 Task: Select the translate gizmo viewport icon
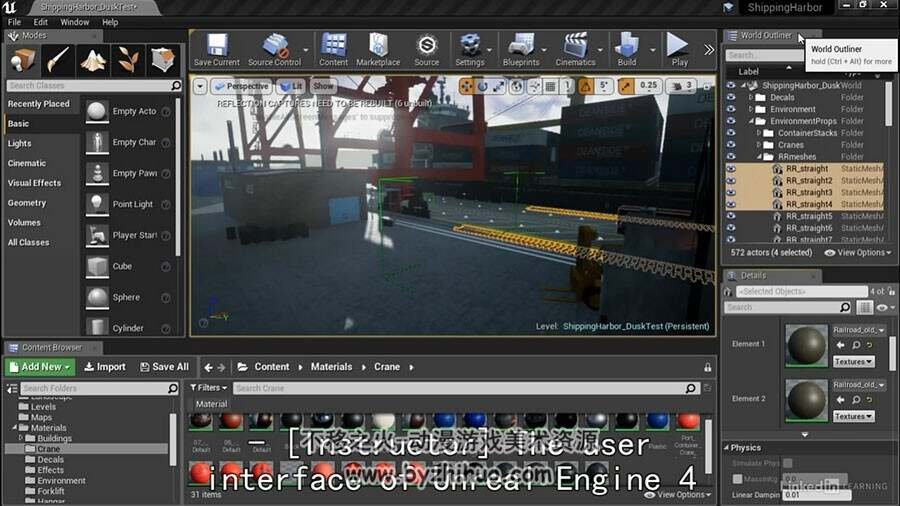pos(467,86)
